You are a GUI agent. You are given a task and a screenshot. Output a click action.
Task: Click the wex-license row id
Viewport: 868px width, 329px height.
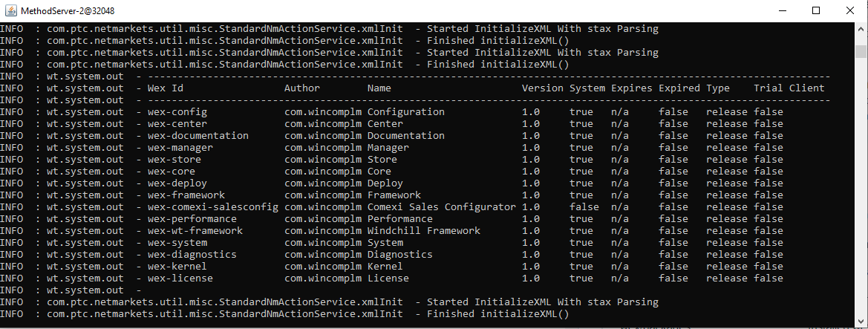[180, 278]
